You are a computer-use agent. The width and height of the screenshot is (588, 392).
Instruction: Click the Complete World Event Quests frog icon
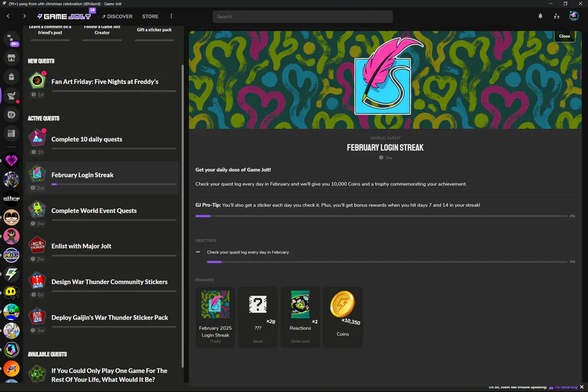(37, 209)
